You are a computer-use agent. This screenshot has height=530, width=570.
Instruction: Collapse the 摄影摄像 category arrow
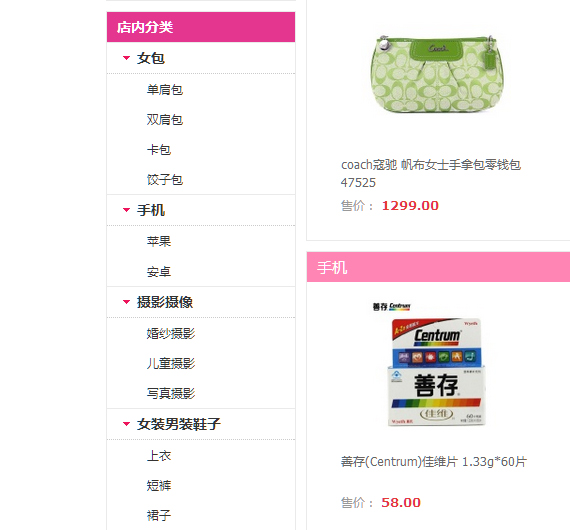[x=126, y=302]
